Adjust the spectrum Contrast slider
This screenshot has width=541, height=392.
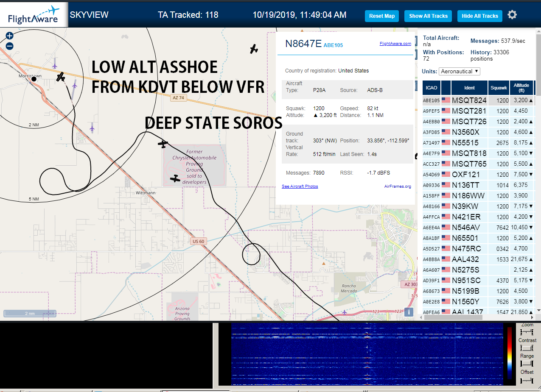[527, 348]
